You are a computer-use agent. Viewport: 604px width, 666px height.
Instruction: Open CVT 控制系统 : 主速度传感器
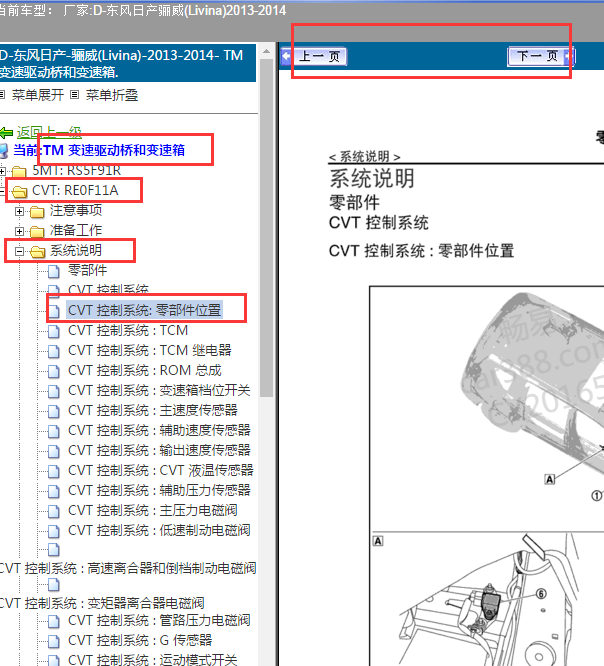click(x=153, y=410)
